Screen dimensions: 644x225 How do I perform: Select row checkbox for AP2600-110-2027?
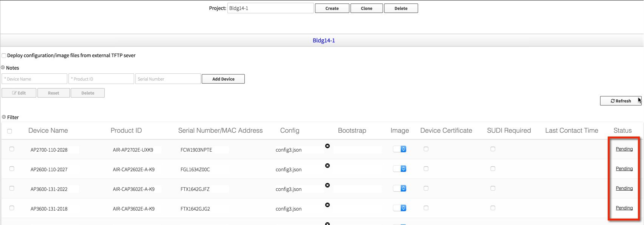12,169
